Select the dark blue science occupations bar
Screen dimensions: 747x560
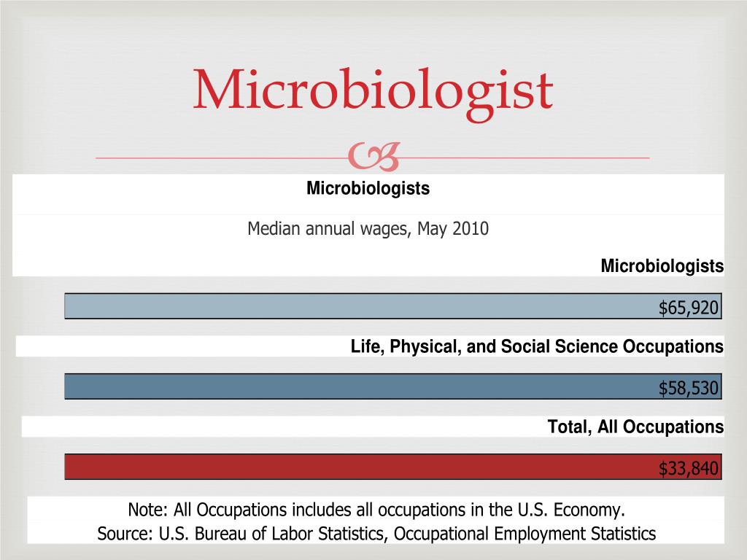pos(393,386)
